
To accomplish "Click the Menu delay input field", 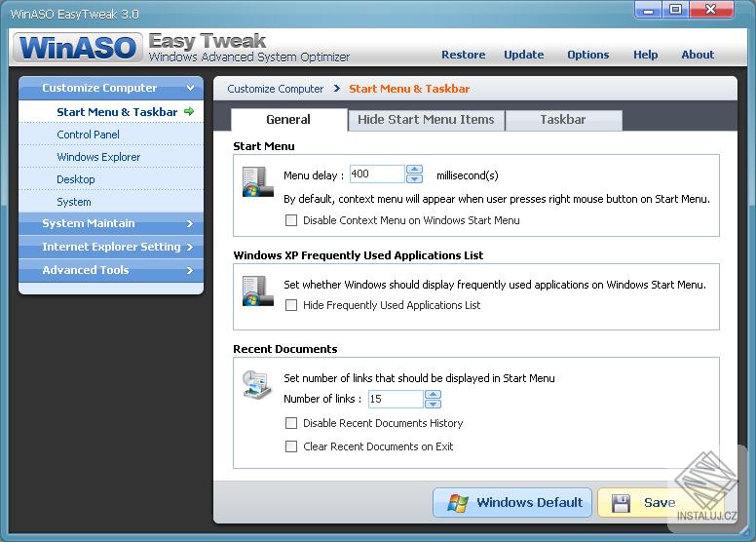I will [x=377, y=174].
